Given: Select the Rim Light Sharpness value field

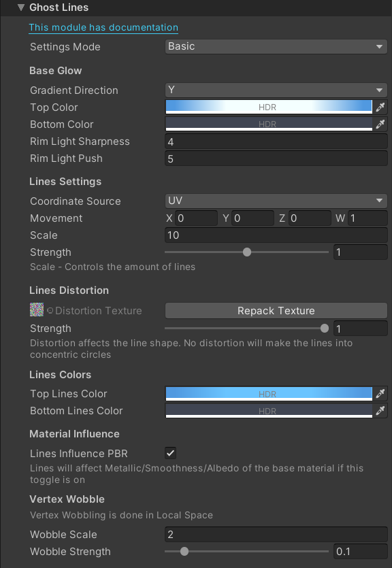Looking at the screenshot, I should (275, 141).
